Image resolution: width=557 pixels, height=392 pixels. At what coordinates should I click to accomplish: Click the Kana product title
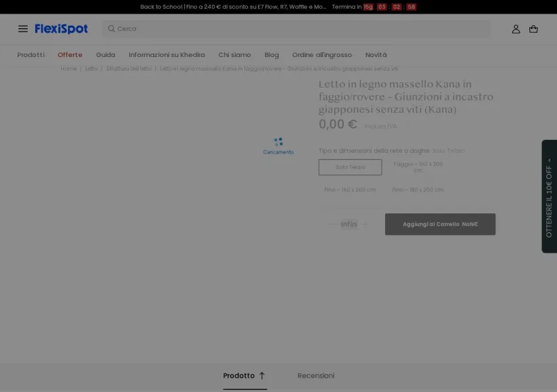[406, 96]
